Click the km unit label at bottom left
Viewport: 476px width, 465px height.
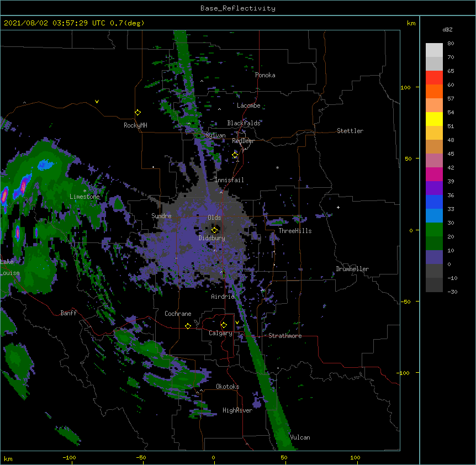pyautogui.click(x=8, y=458)
